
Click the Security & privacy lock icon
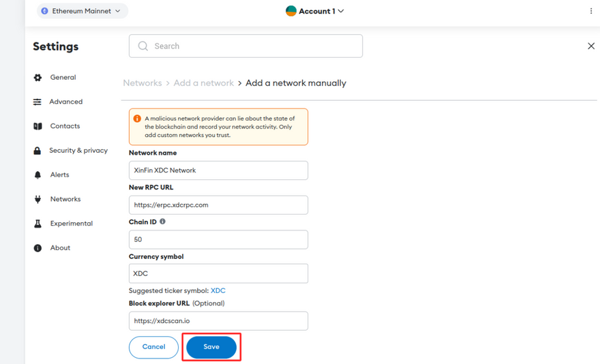coord(37,151)
